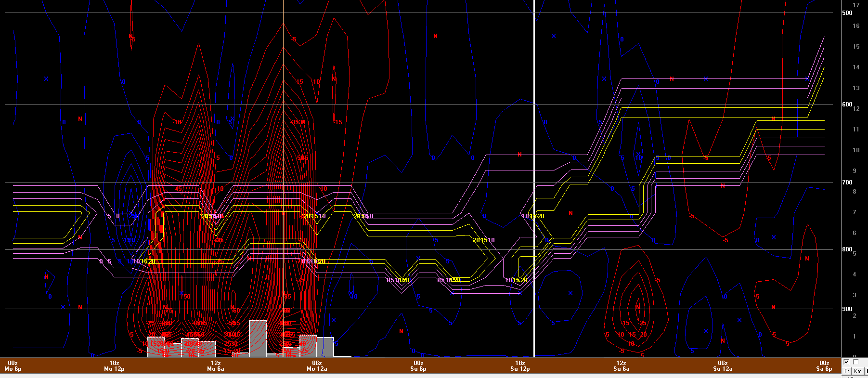Click the 800 pressure level label

coord(847,249)
